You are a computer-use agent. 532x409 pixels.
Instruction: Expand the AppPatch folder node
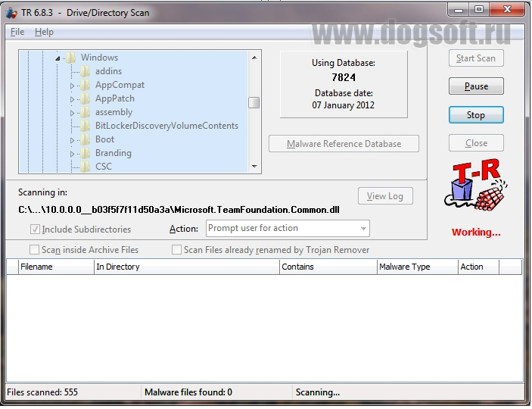point(72,99)
